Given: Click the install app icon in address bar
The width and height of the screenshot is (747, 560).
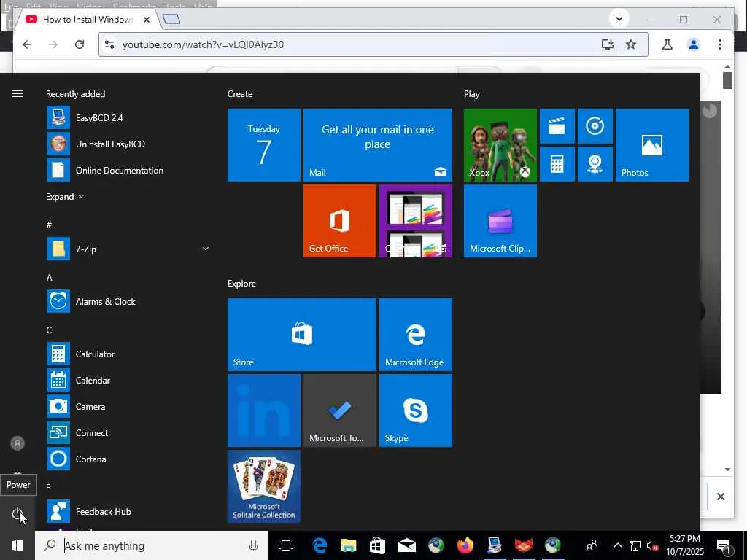Looking at the screenshot, I should tap(608, 44).
